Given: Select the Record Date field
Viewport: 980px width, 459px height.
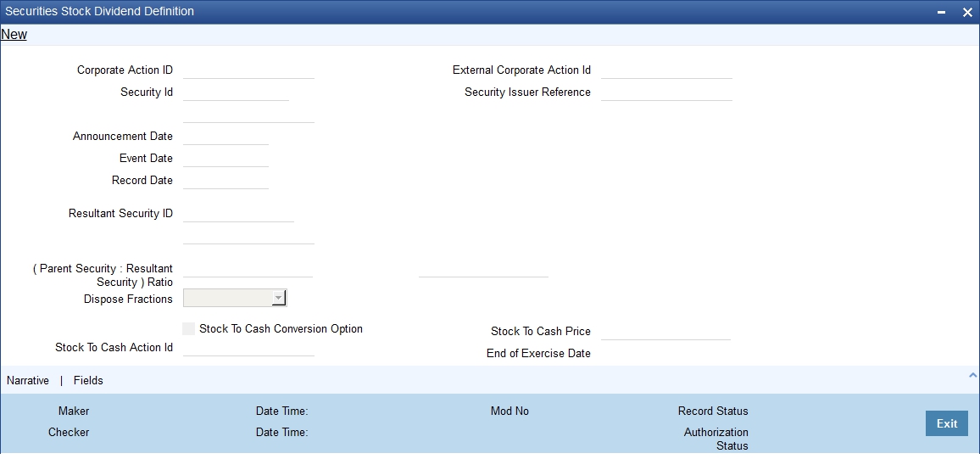Looking at the screenshot, I should click(226, 180).
